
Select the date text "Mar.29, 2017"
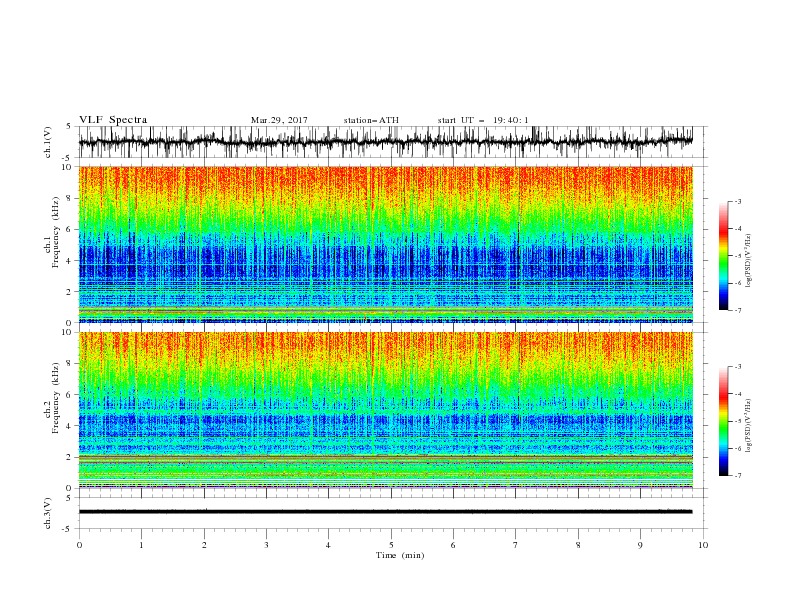coord(279,120)
